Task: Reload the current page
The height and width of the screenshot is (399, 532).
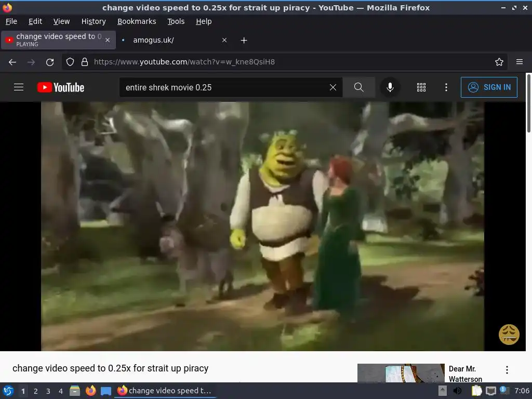Action: tap(50, 62)
